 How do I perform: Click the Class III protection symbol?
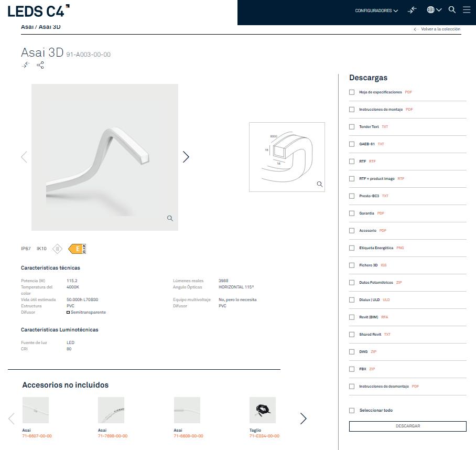click(57, 249)
